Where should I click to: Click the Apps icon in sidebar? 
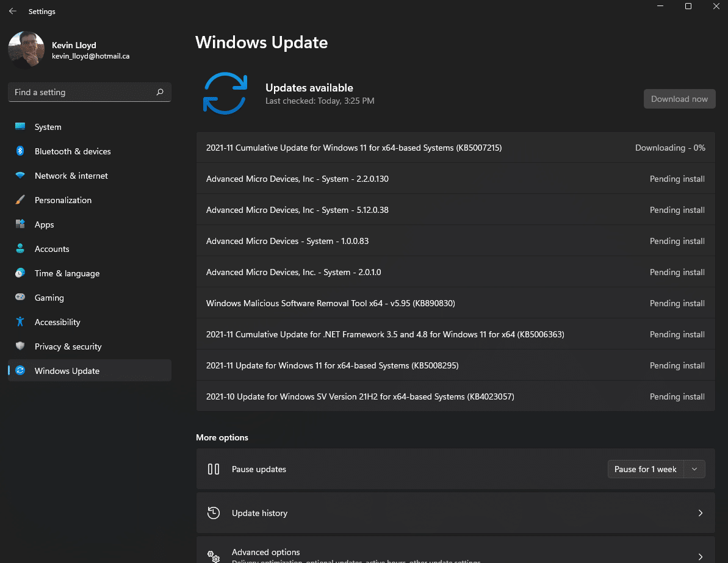(x=20, y=224)
